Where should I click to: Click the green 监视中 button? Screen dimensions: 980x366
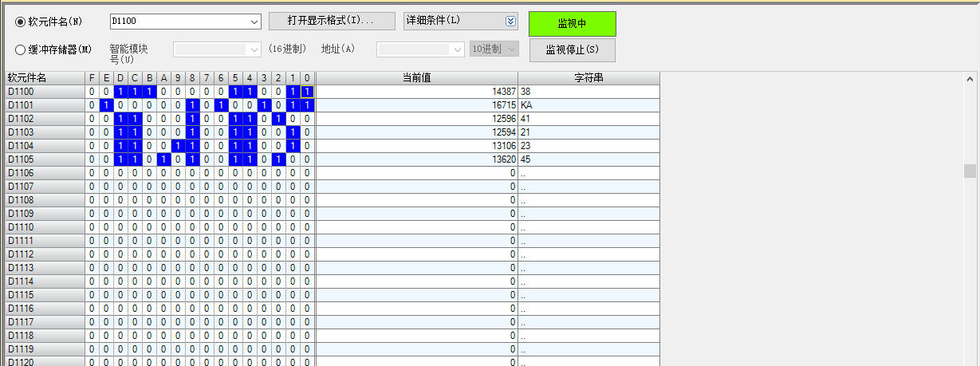coord(572,24)
